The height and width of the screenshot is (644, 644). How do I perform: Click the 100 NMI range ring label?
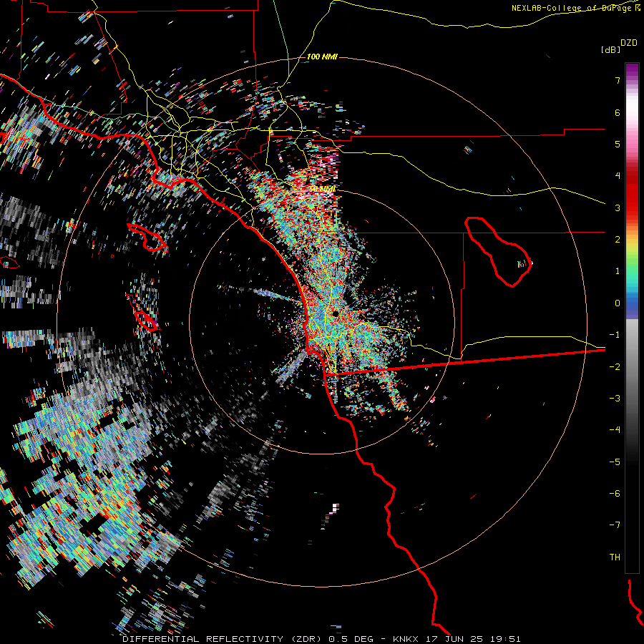pos(322,57)
